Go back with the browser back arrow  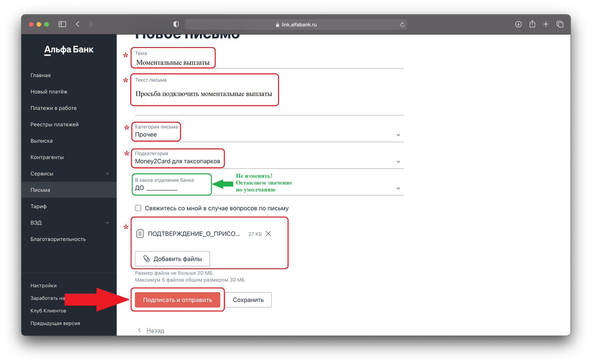pyautogui.click(x=78, y=24)
